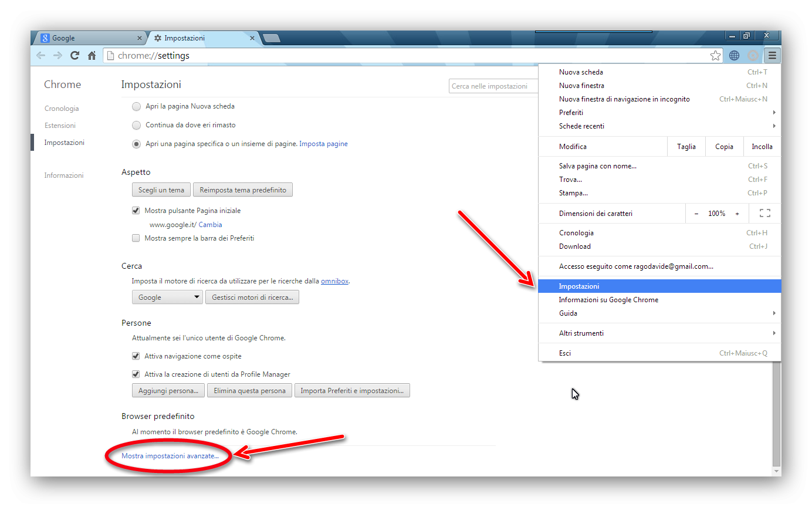Click the signed-in account menu entry
Image resolution: width=812 pixels, height=507 pixels.
(659, 266)
